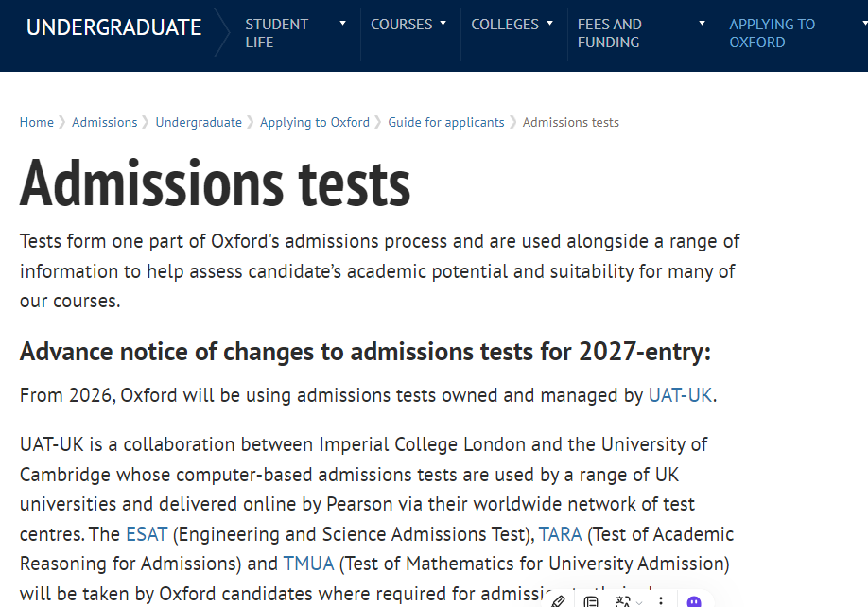Follow the ESAT test link
The height and width of the screenshot is (607, 868).
coord(146,534)
